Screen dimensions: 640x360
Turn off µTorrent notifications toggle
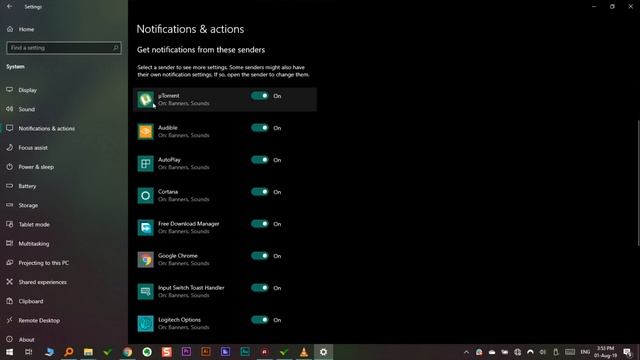[260, 96]
